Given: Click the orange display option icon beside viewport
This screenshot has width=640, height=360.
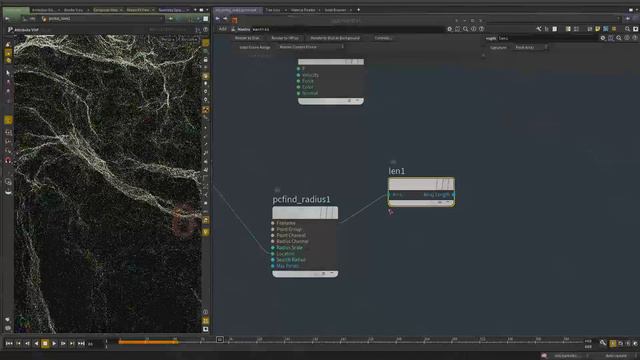Looking at the screenshot, I should tap(205, 110).
